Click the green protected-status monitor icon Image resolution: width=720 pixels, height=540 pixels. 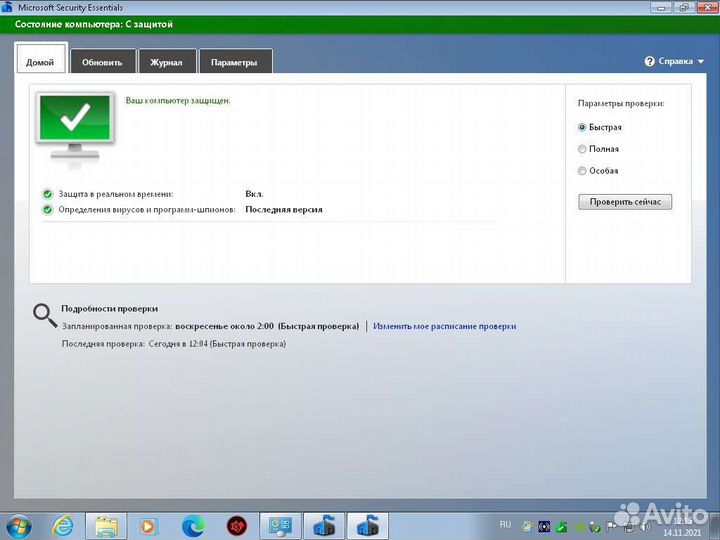coord(74,125)
